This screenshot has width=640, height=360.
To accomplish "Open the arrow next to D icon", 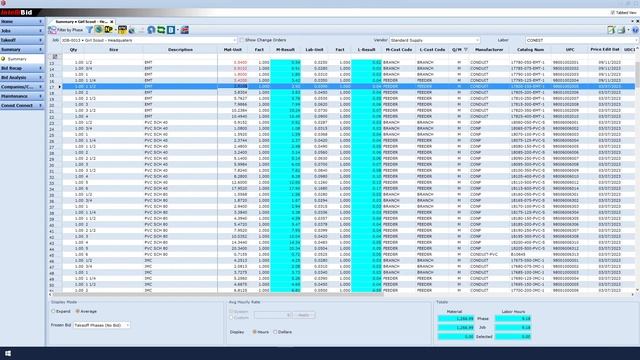I will click(x=178, y=30).
